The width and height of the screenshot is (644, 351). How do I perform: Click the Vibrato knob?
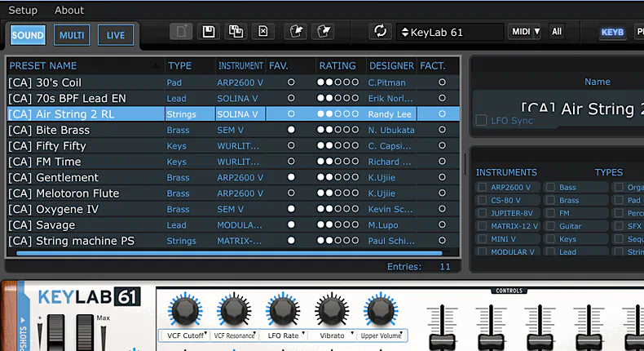tap(332, 311)
